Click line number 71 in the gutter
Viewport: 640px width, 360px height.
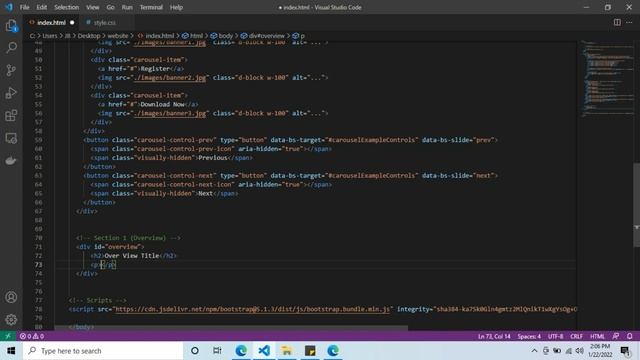[38, 247]
